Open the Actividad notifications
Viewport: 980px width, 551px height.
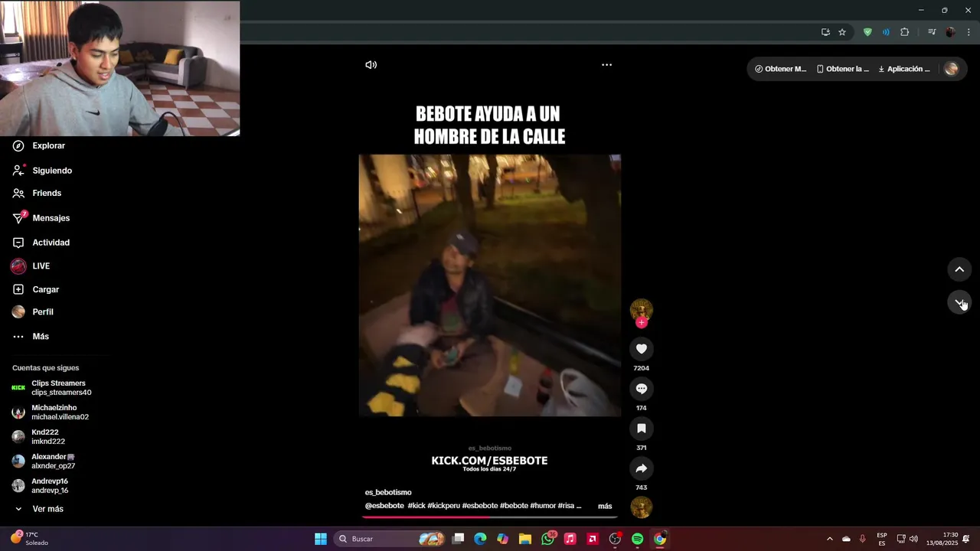pyautogui.click(x=41, y=243)
